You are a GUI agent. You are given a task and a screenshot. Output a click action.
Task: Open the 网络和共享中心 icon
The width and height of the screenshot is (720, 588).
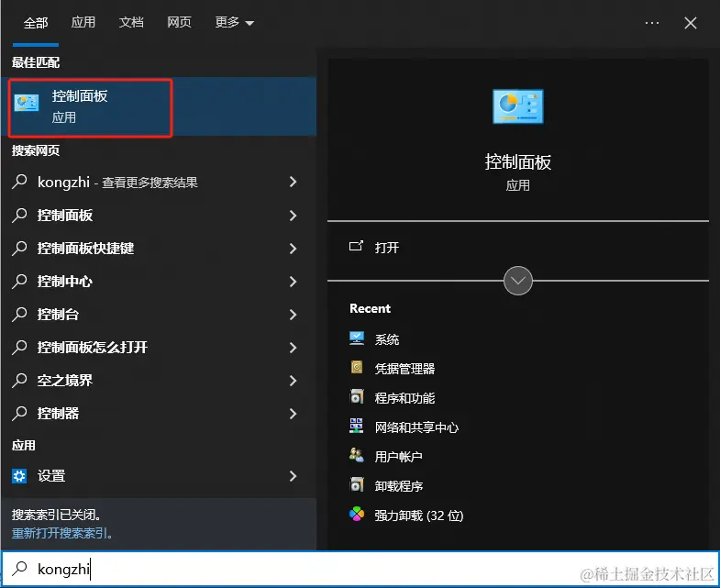coord(357,427)
